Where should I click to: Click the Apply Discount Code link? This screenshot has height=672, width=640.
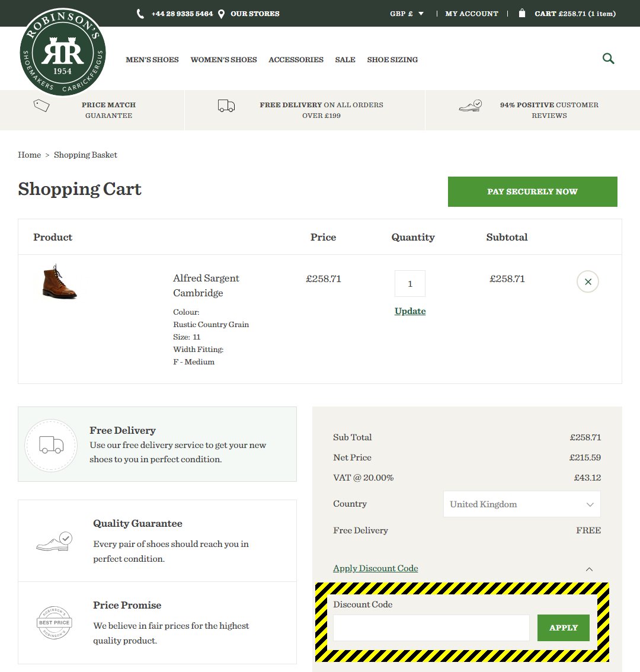376,568
